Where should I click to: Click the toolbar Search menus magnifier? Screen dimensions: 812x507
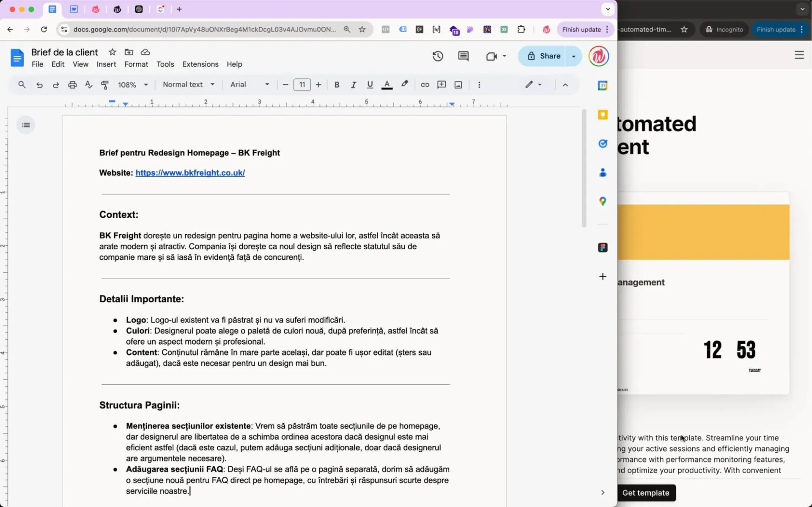[22, 85]
